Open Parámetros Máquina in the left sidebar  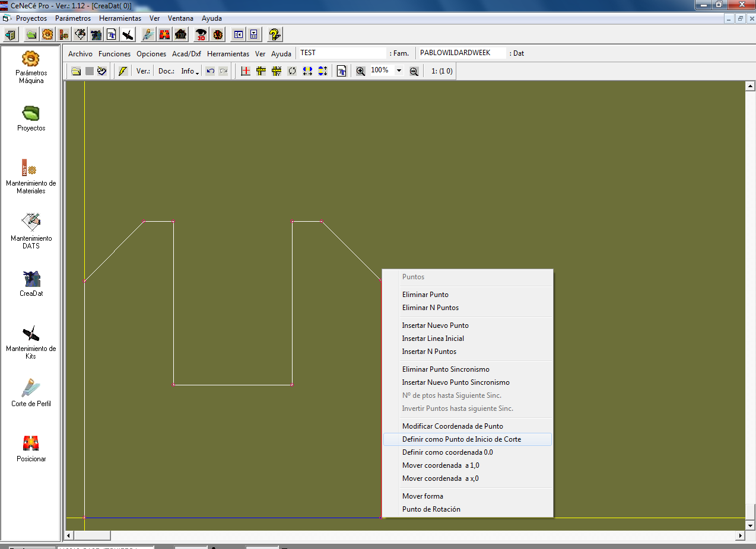click(x=31, y=68)
